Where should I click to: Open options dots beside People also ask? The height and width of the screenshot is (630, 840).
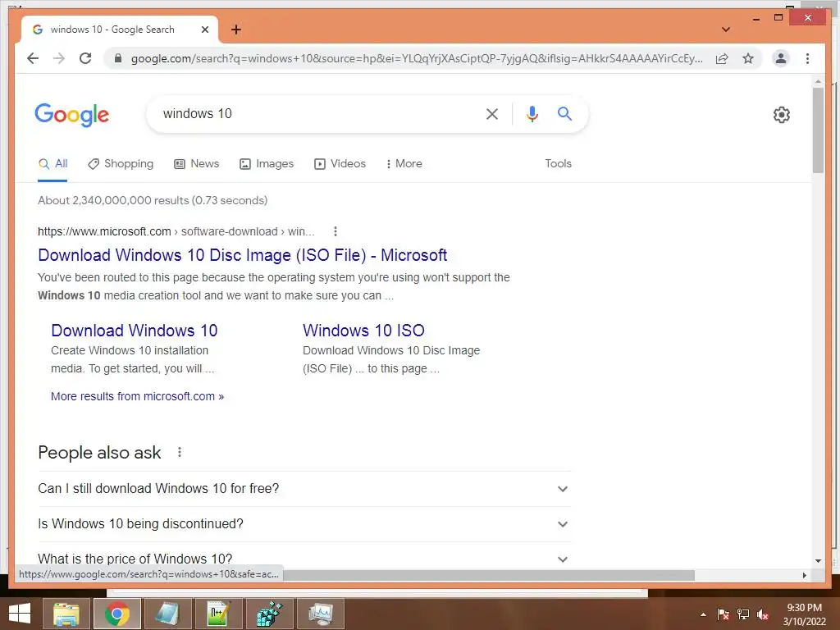click(180, 453)
